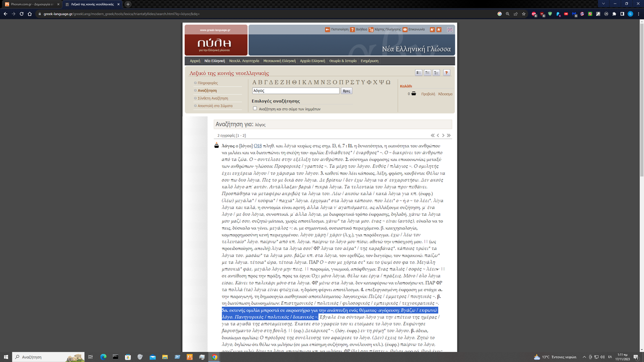644x362 pixels.
Task: Click the AdBlock extension icon
Action: [534, 14]
